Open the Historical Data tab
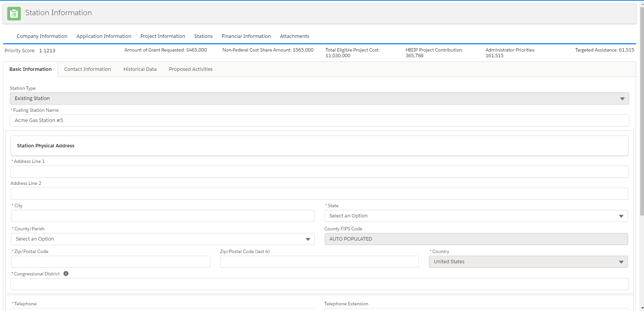 (x=140, y=69)
